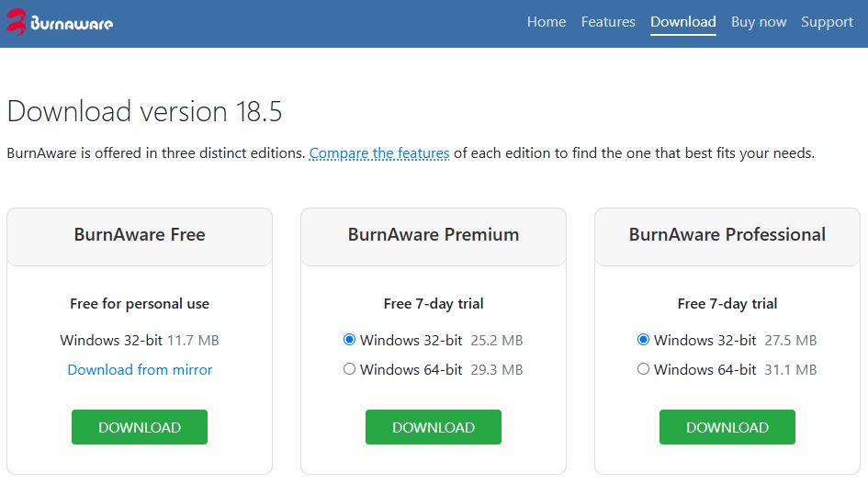This screenshot has height=484, width=868.
Task: Click the 27.5 MB file size
Action: tap(791, 341)
